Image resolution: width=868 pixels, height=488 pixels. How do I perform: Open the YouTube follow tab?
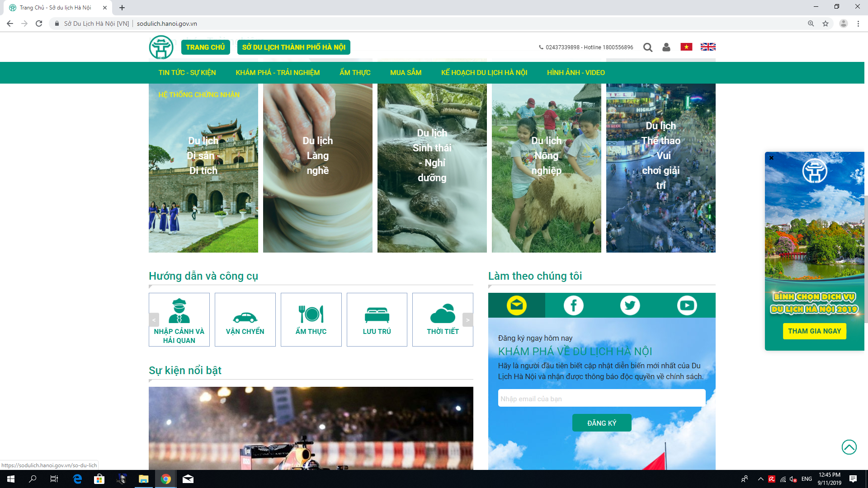[x=687, y=305]
